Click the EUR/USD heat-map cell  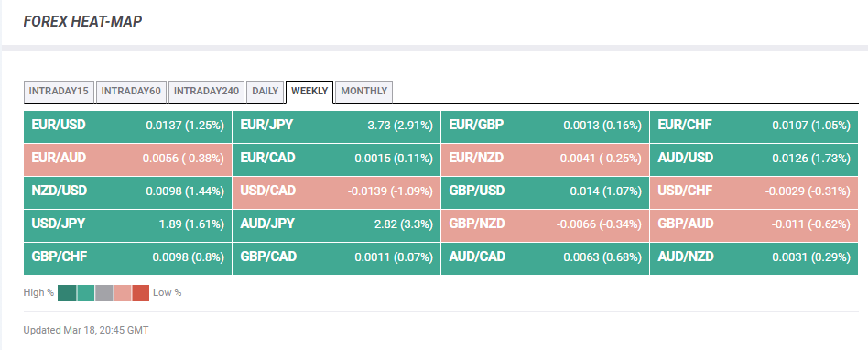127,126
